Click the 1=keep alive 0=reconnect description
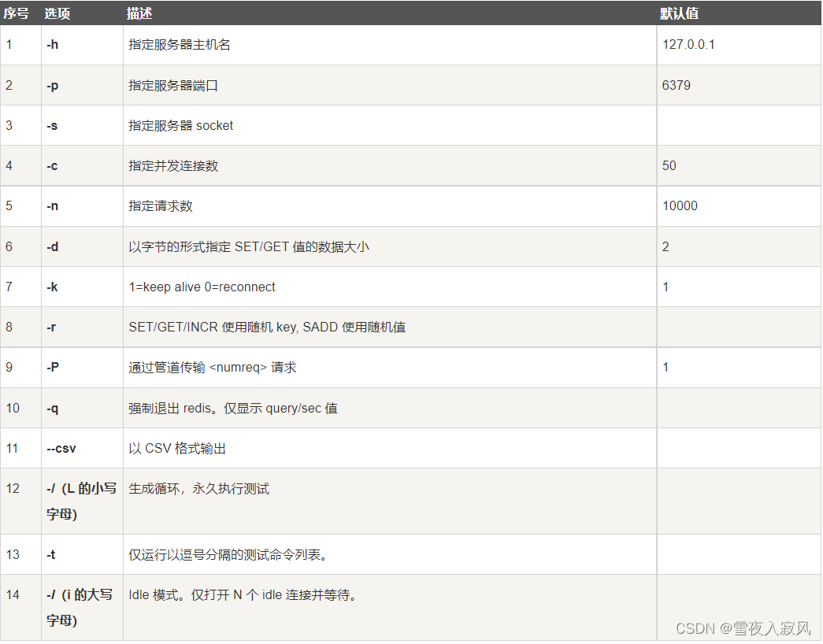This screenshot has height=644, width=823. tap(202, 287)
